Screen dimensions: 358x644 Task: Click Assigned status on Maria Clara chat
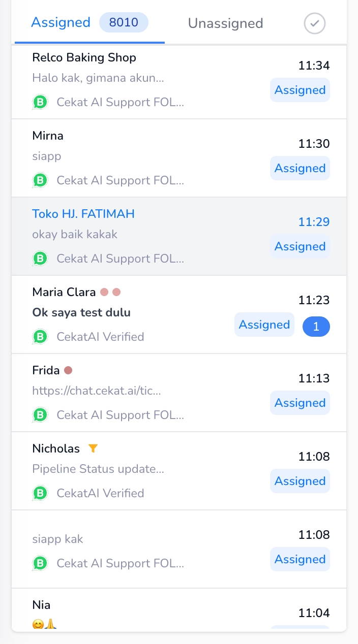pyautogui.click(x=264, y=325)
